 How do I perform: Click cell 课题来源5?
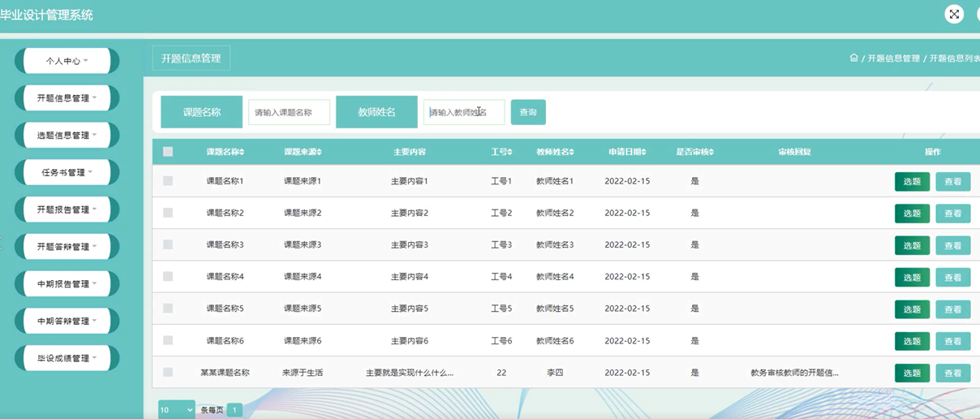pos(303,309)
